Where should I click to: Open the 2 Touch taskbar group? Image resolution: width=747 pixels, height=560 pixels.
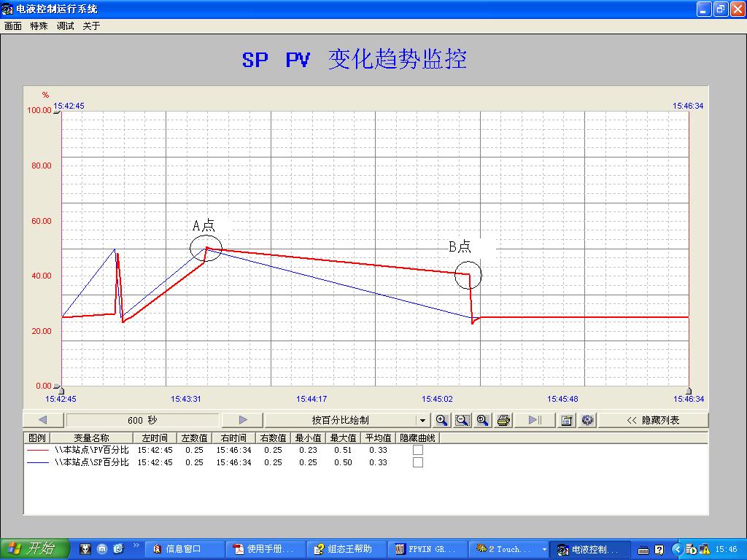[508, 549]
